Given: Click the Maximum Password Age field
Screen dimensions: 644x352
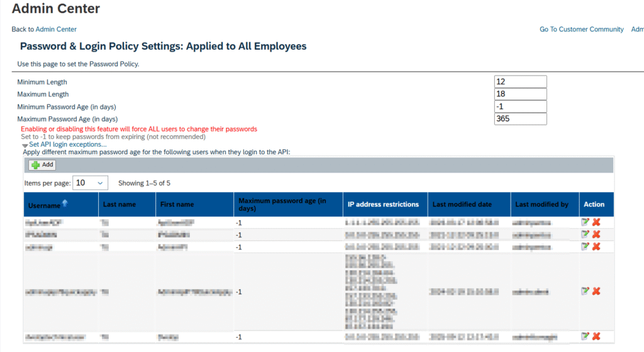Looking at the screenshot, I should coord(520,119).
